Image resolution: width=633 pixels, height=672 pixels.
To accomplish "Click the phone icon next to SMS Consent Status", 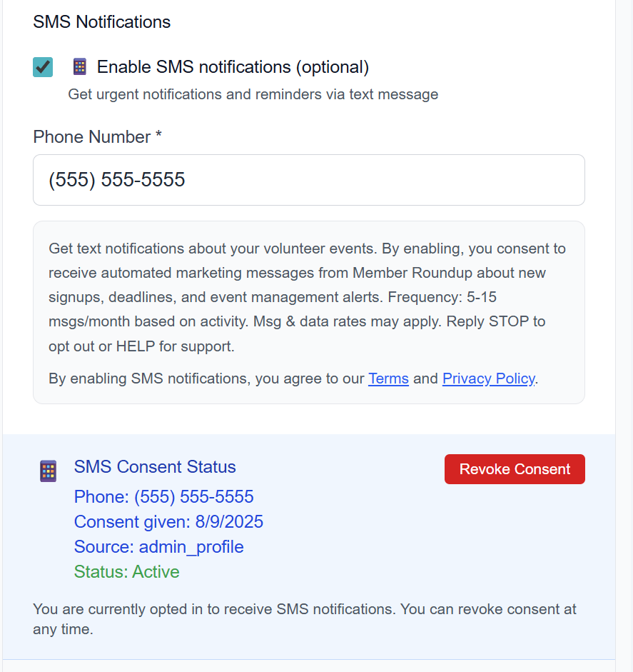I will pyautogui.click(x=48, y=471).
